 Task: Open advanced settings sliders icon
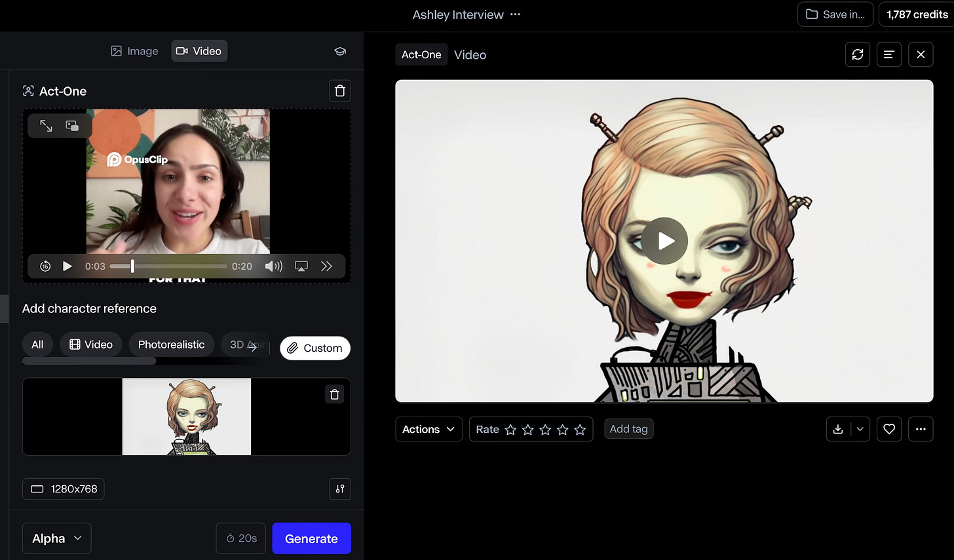click(x=339, y=489)
